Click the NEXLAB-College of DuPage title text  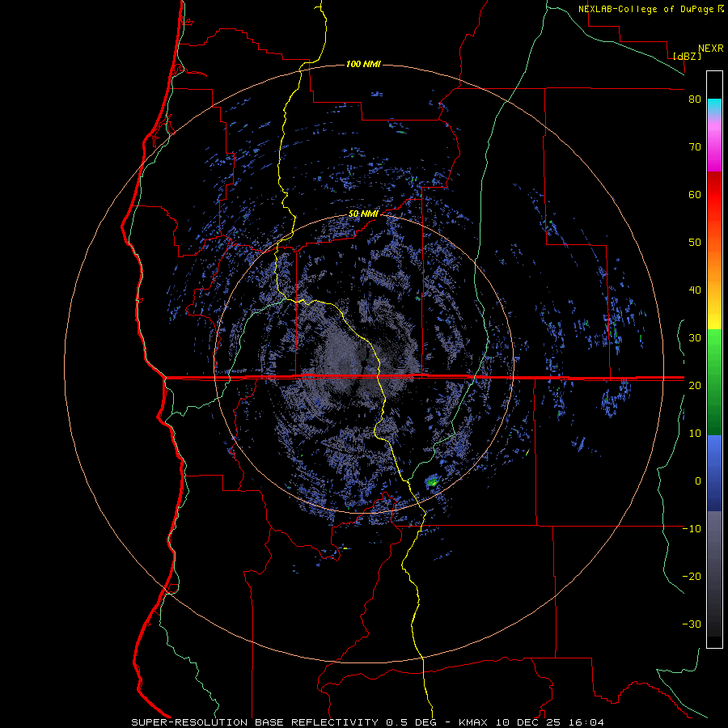645,9
